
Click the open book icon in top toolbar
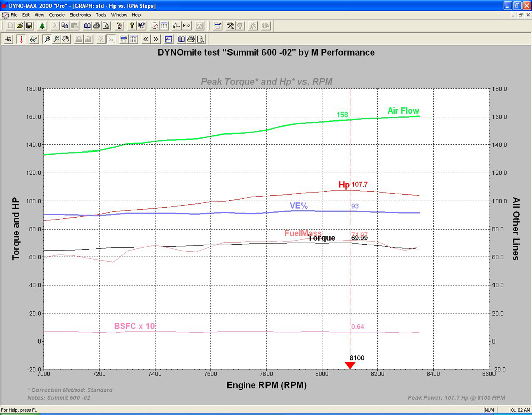point(87,26)
